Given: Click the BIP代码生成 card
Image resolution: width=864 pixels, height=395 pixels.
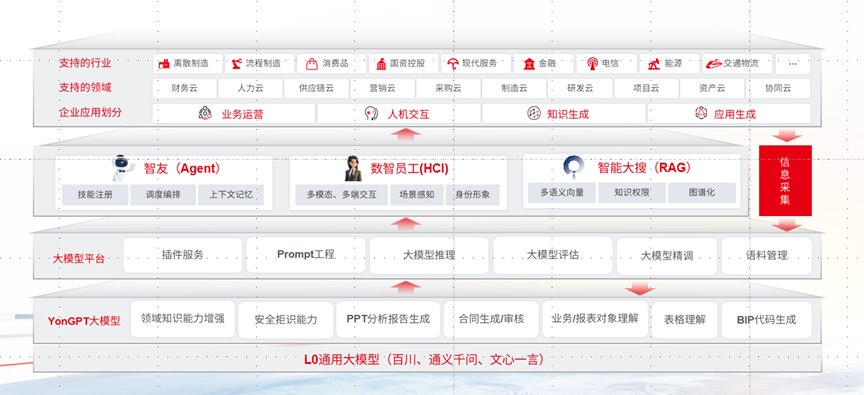Looking at the screenshot, I should click(766, 320).
